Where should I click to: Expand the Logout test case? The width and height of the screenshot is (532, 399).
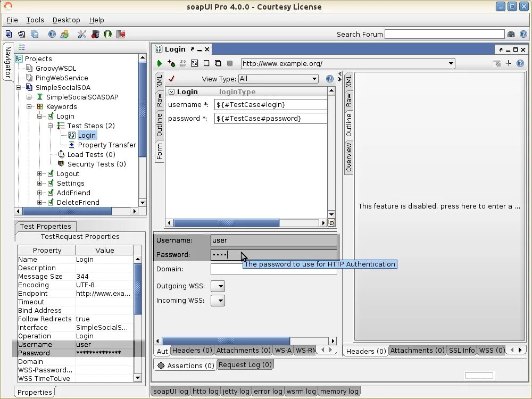[x=40, y=174]
